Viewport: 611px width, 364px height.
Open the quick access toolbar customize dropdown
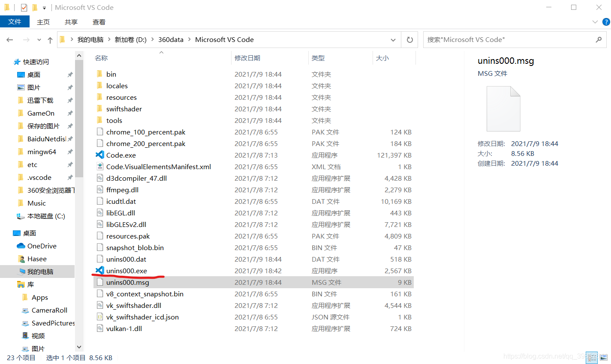point(44,8)
